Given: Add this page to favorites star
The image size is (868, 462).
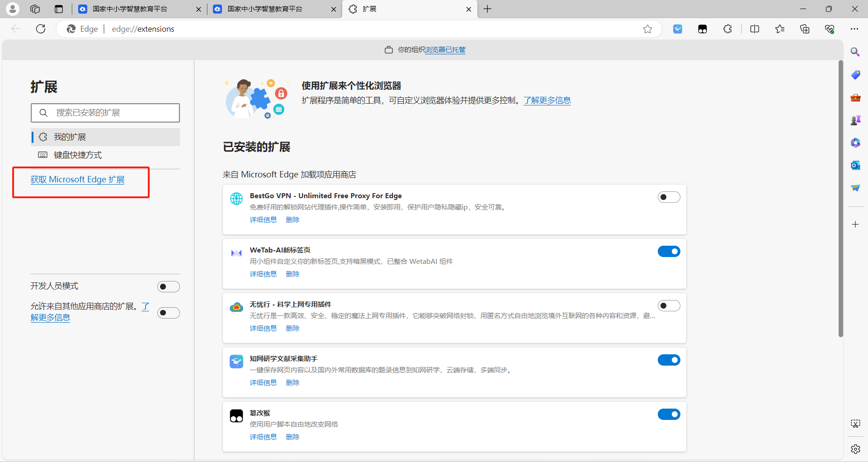Looking at the screenshot, I should tap(647, 29).
